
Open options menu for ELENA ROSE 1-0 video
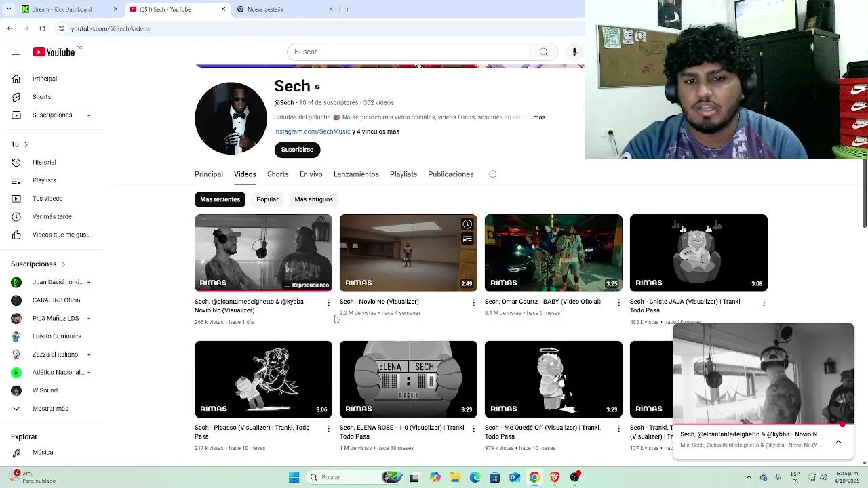click(474, 429)
